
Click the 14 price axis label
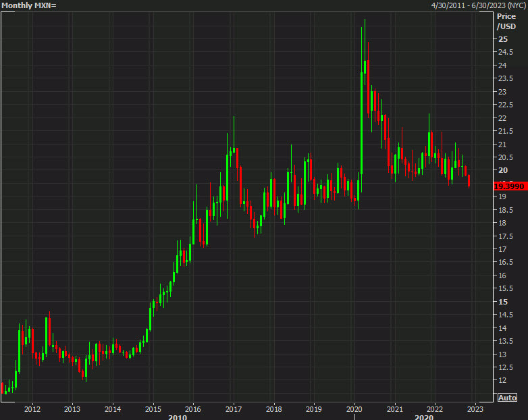click(x=502, y=328)
